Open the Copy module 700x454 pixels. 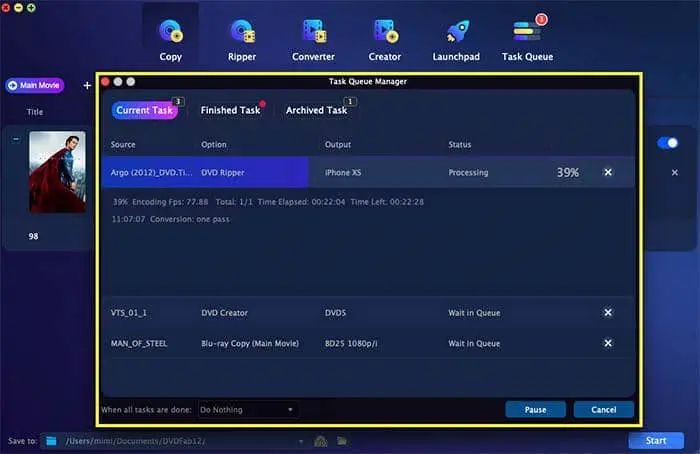coord(171,40)
